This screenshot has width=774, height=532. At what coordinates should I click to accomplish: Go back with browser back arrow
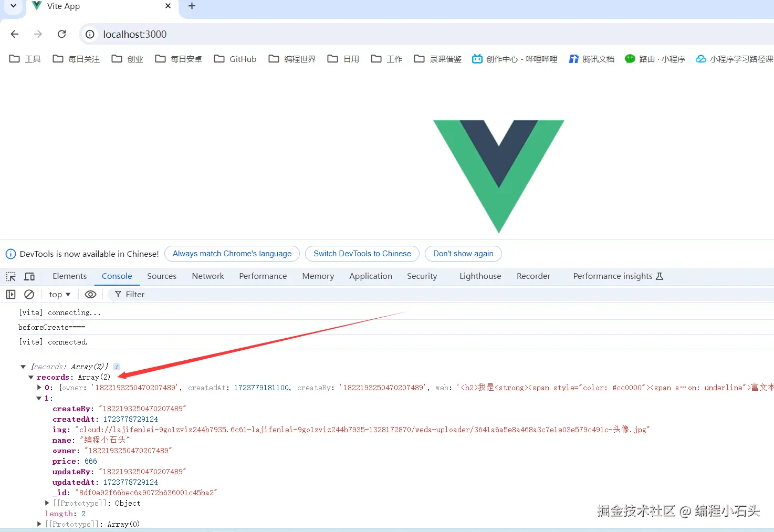pos(15,34)
